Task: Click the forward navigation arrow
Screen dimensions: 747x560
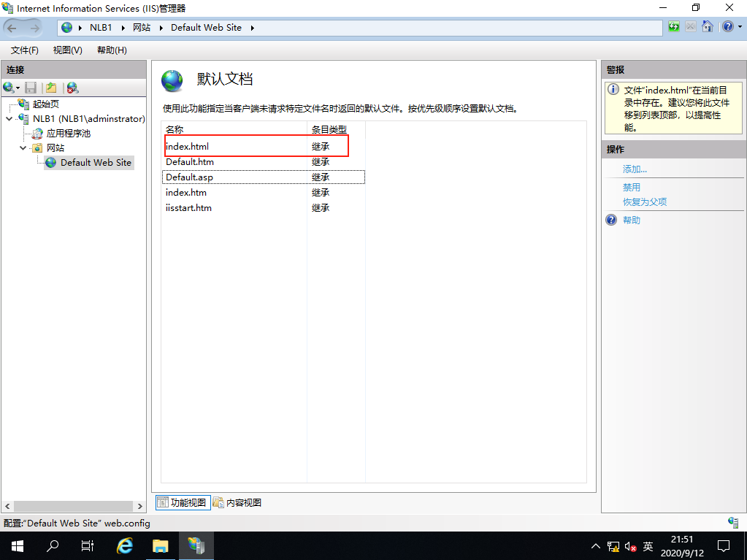Action: [x=34, y=28]
